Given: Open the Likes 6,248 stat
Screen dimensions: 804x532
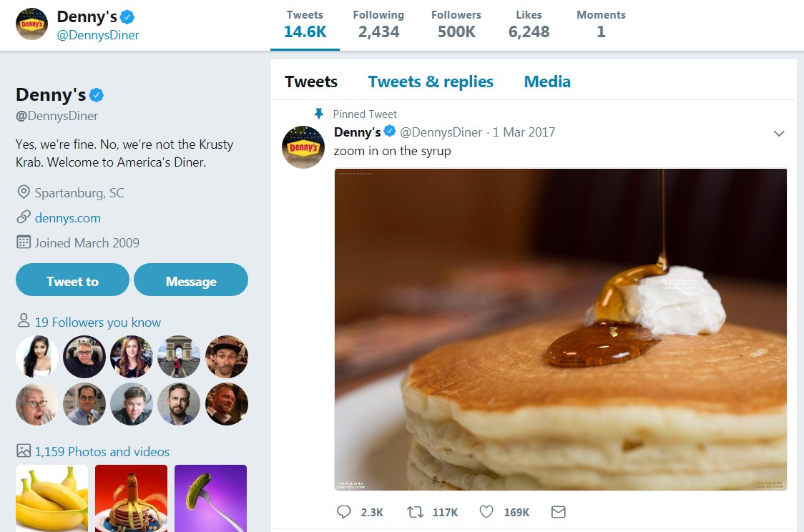Looking at the screenshot, I should click(529, 24).
